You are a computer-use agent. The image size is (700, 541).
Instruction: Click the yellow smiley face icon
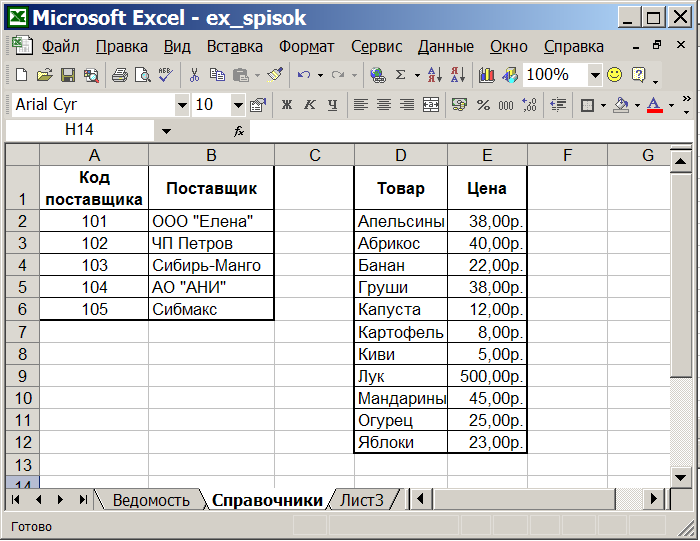[615, 75]
